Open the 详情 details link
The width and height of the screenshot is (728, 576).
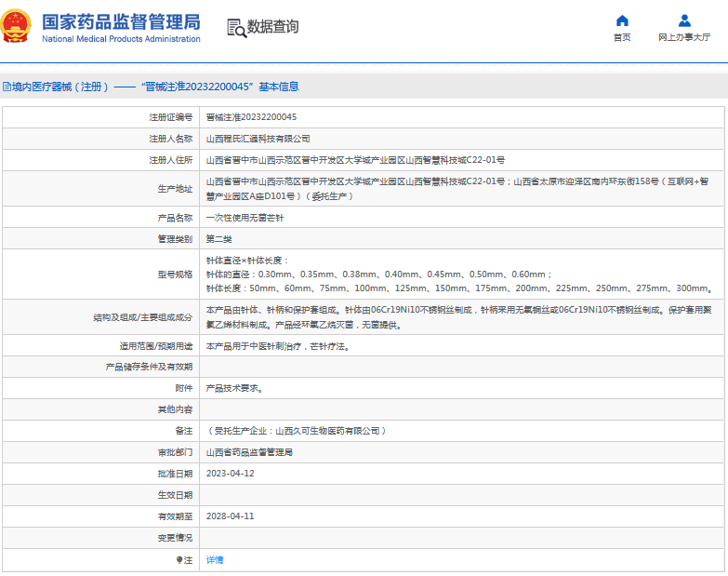(215, 560)
